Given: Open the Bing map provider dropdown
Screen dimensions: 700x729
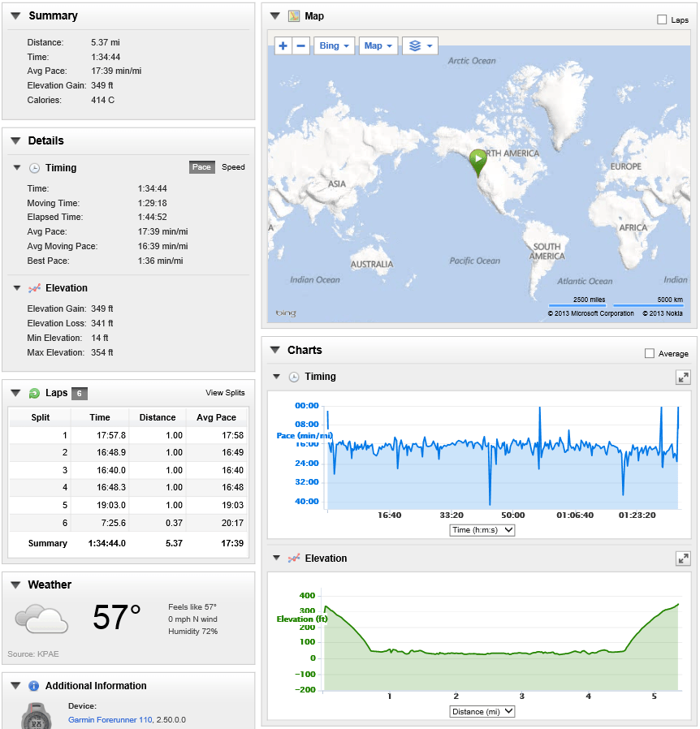Looking at the screenshot, I should click(334, 45).
